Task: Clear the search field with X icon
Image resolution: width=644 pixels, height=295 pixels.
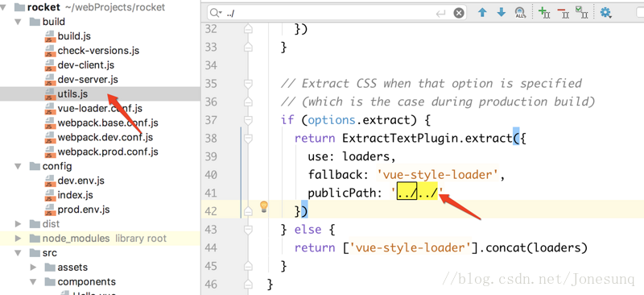Action: point(459,13)
